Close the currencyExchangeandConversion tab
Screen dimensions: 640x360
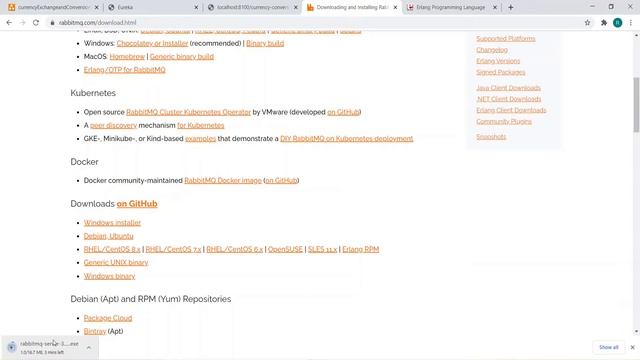point(97,7)
